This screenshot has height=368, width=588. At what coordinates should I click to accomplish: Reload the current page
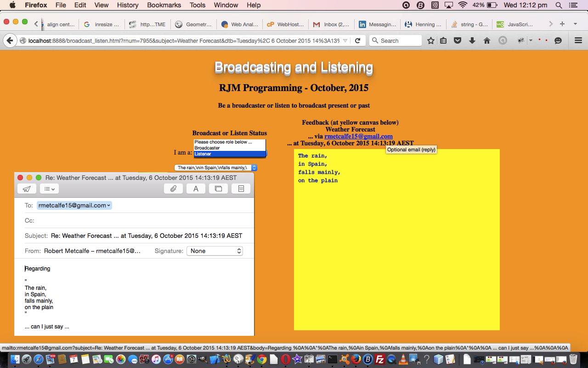(x=357, y=40)
